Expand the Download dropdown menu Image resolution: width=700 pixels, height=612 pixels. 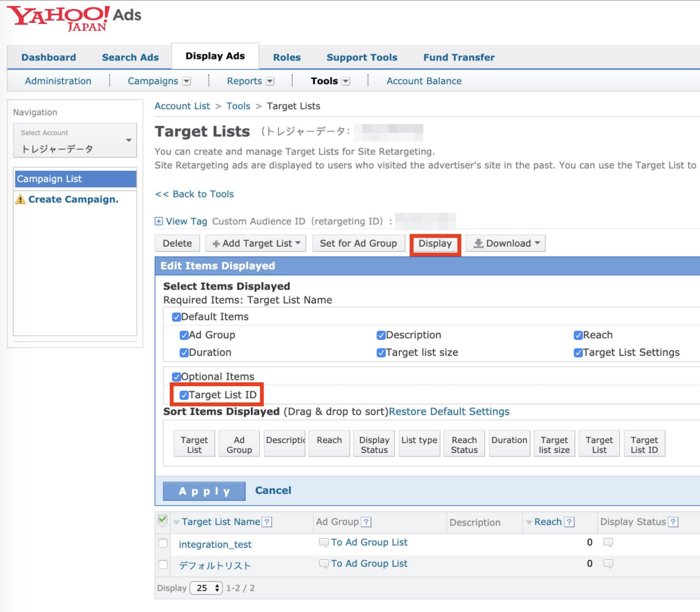click(x=506, y=243)
